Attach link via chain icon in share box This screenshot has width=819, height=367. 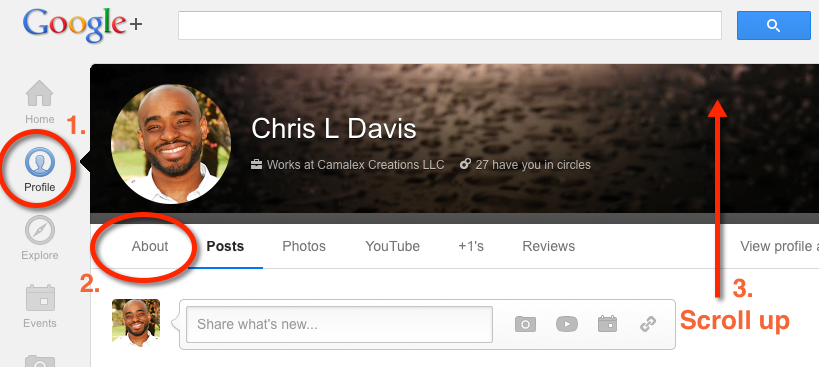pyautogui.click(x=648, y=324)
